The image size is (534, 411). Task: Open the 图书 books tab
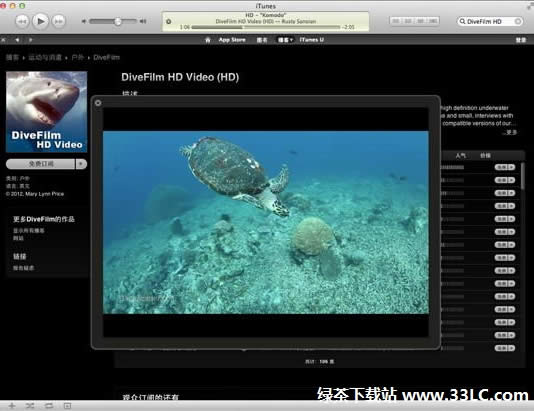(262, 40)
